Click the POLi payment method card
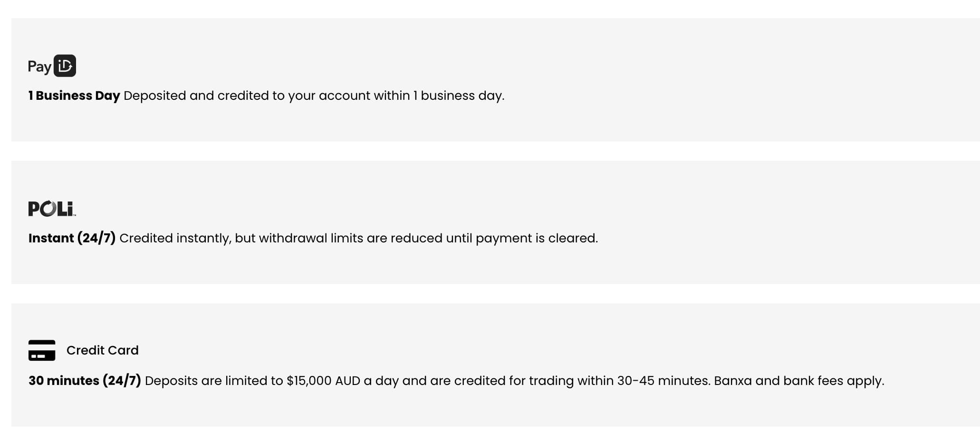 point(496,222)
